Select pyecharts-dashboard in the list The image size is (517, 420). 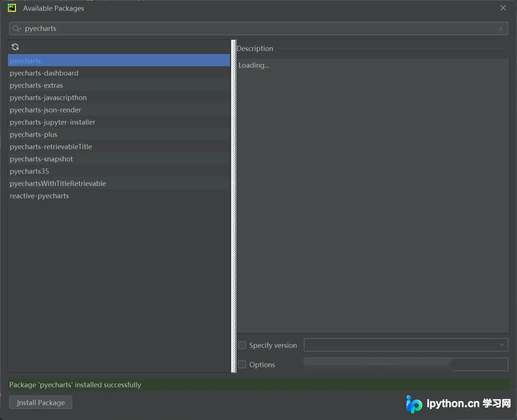pyautogui.click(x=119, y=73)
